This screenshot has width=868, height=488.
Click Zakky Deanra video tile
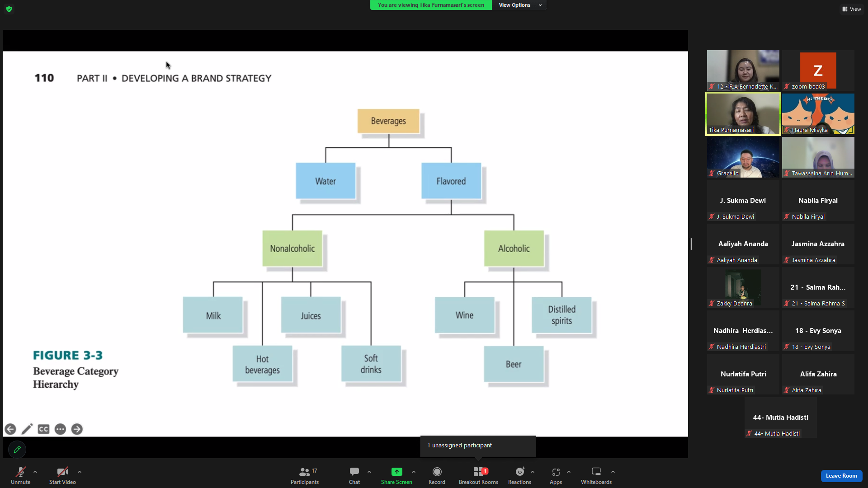pos(743,287)
